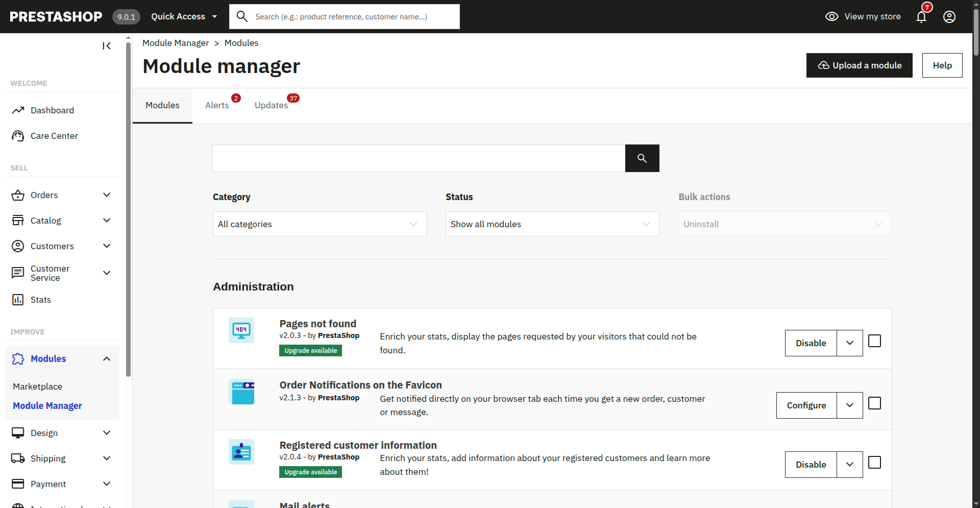Click the PrestaShop logo

tap(56, 16)
